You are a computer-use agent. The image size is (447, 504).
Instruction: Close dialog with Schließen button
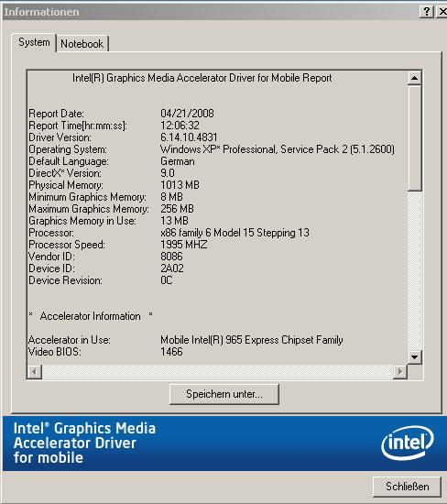407,487
